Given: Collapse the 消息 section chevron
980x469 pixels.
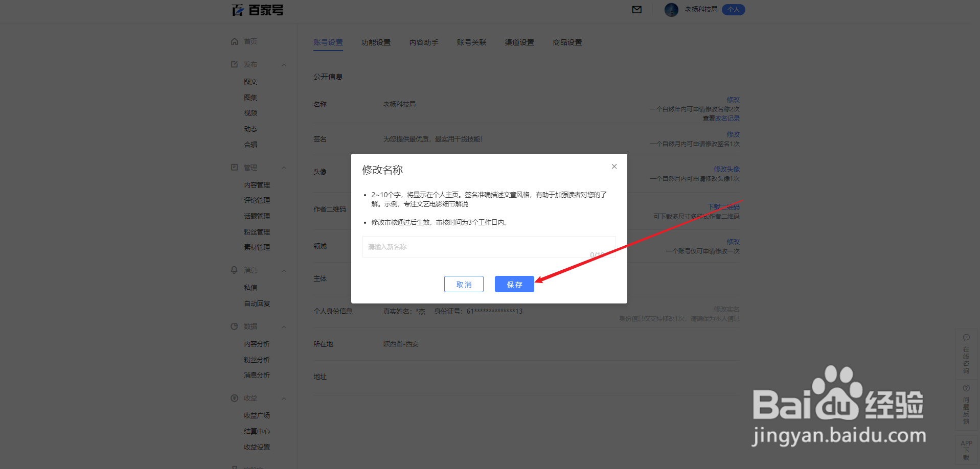Looking at the screenshot, I should click(x=284, y=271).
